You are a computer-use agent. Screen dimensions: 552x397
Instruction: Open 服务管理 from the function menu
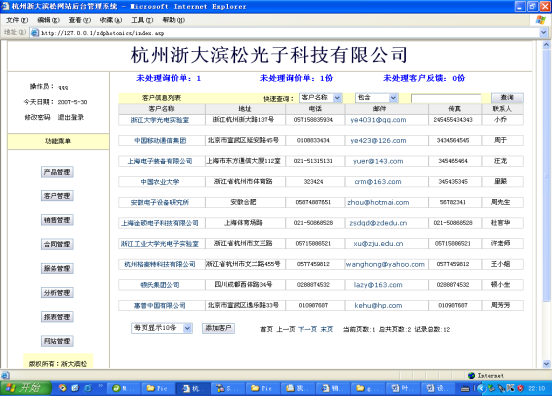click(x=57, y=269)
